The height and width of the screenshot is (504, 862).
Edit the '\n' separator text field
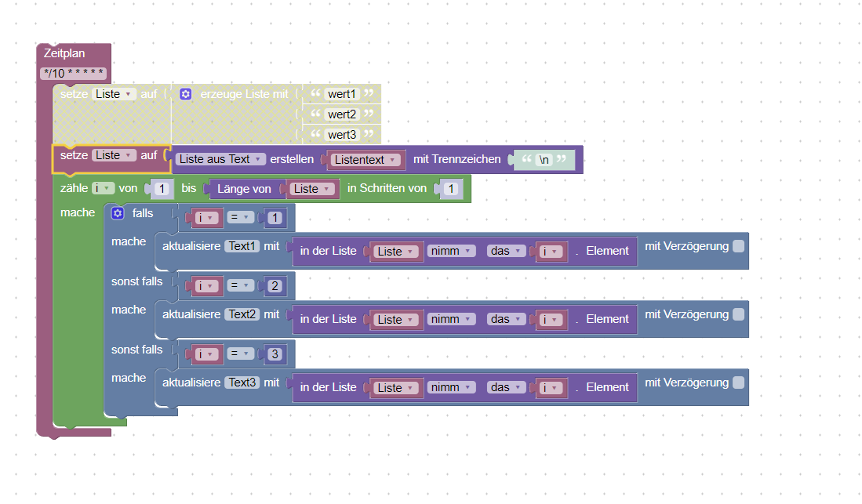(544, 159)
